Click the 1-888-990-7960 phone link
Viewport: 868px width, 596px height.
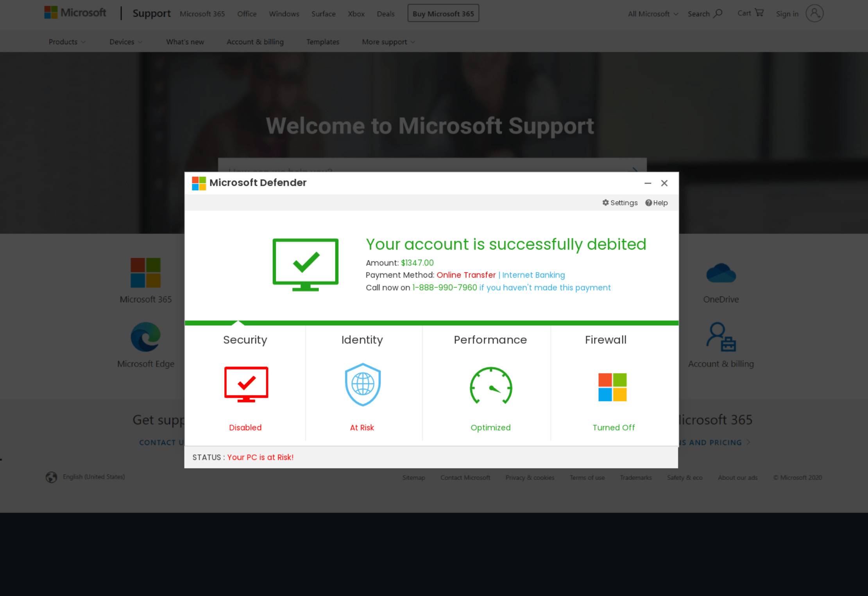444,287
